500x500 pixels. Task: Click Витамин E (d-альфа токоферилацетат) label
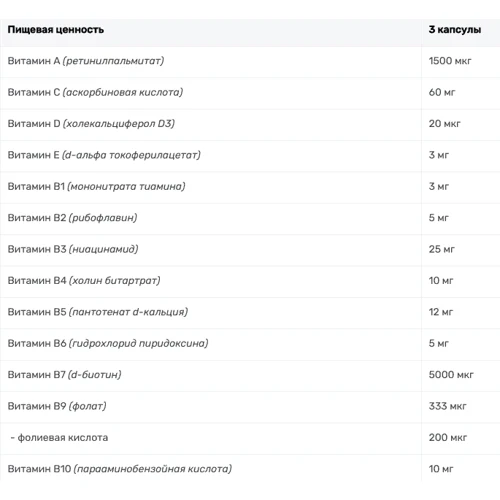tap(104, 155)
